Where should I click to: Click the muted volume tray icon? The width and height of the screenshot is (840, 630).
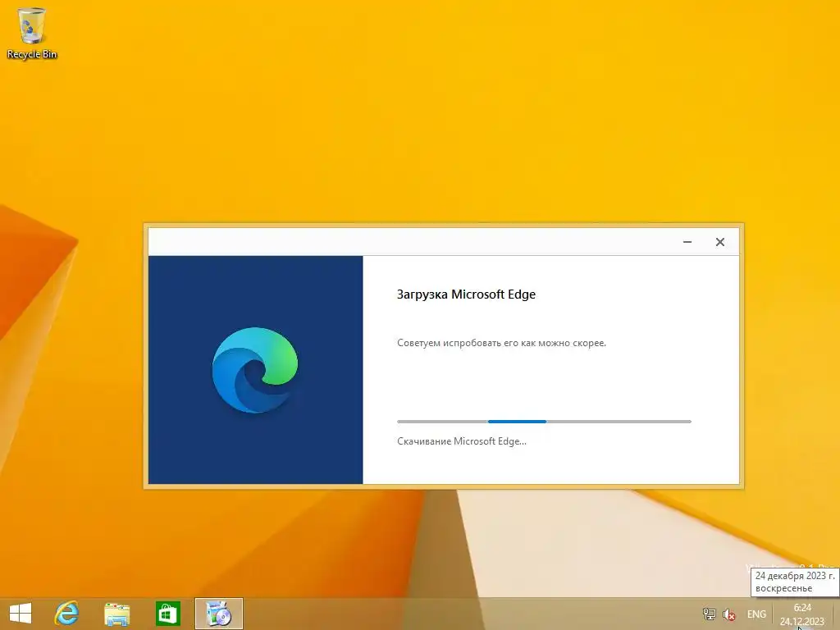pos(729,614)
